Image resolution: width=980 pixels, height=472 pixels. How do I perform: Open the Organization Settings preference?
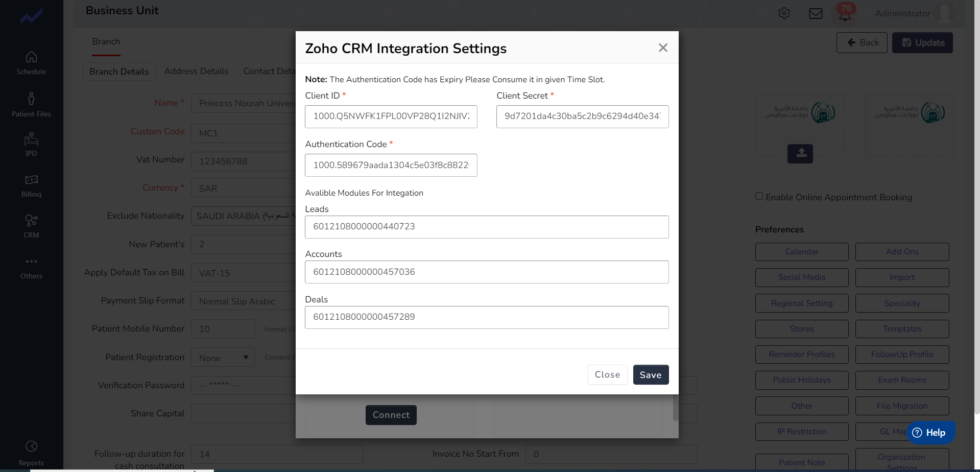(902, 460)
